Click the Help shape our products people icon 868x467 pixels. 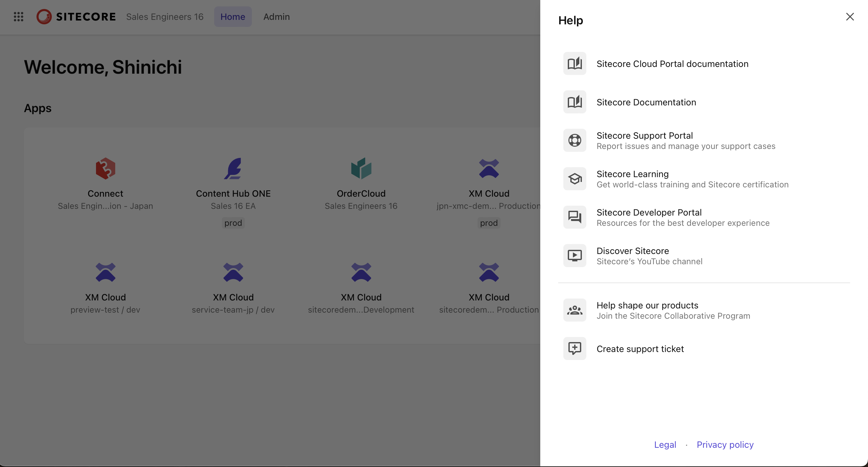[x=575, y=310]
